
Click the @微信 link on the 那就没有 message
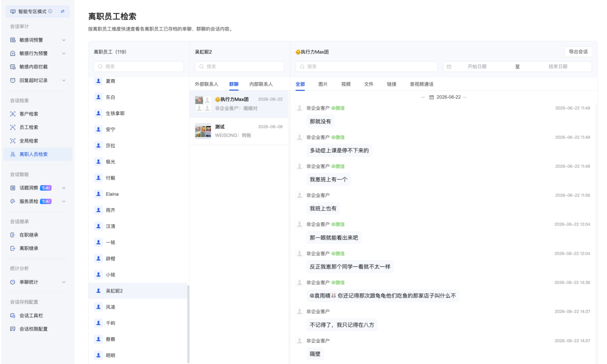[338, 108]
